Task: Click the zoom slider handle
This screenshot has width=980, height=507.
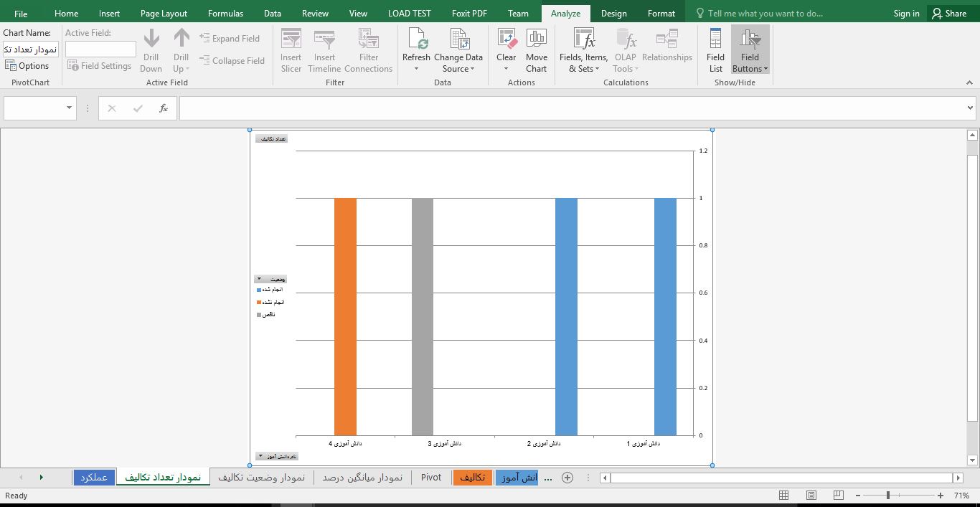Action: (x=888, y=496)
